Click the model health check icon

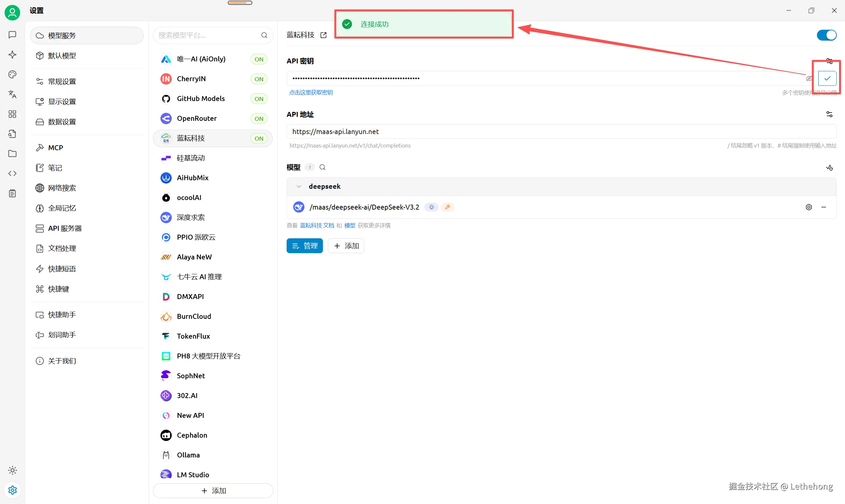(829, 167)
